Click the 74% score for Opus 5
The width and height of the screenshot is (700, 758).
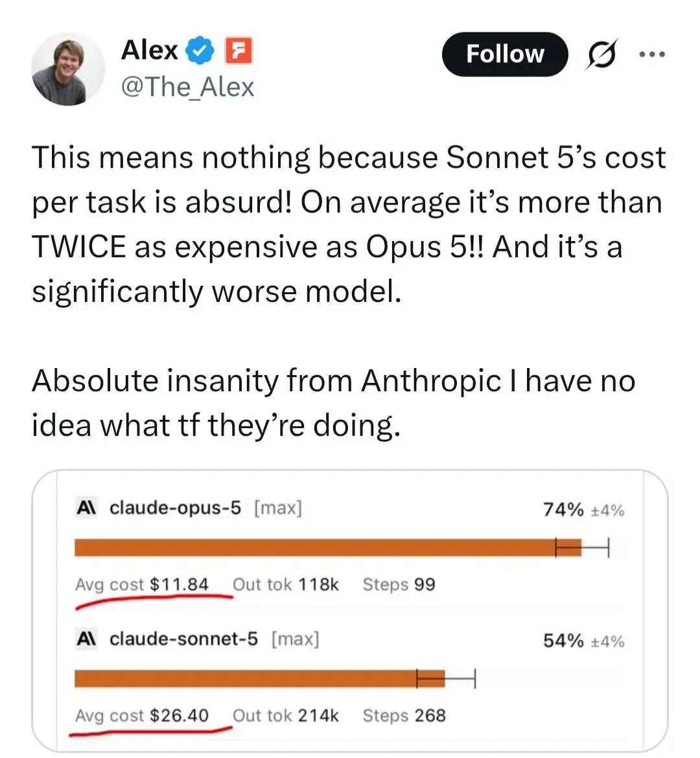(x=563, y=509)
